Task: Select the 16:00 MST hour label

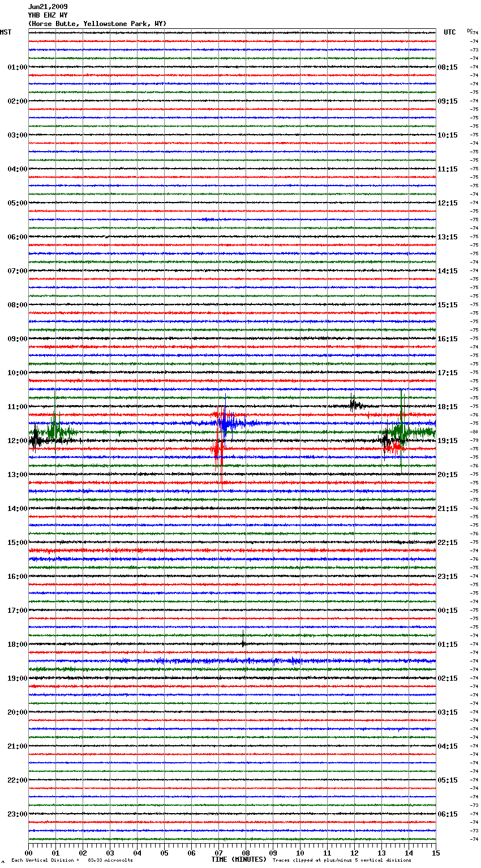Action: click(x=18, y=577)
